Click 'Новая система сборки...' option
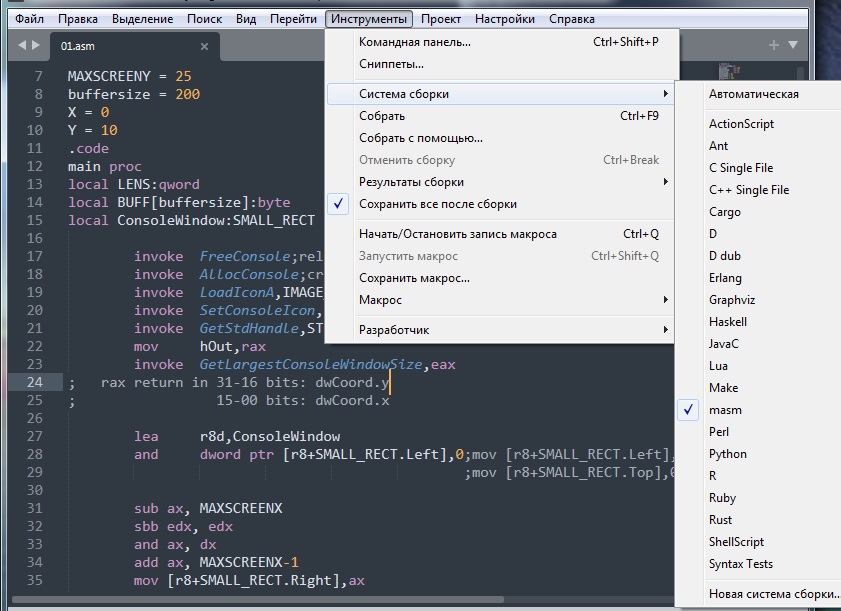Viewport: 841px width, 611px height. (x=772, y=594)
